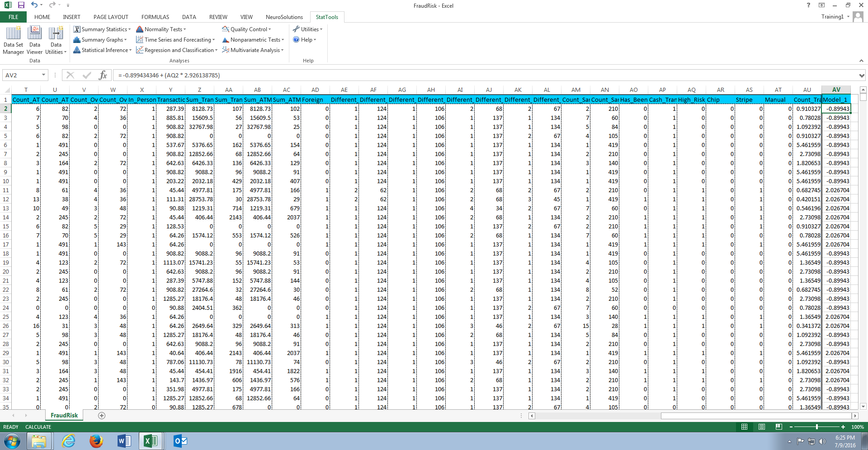Open File Explorer from taskbar

tap(39, 441)
